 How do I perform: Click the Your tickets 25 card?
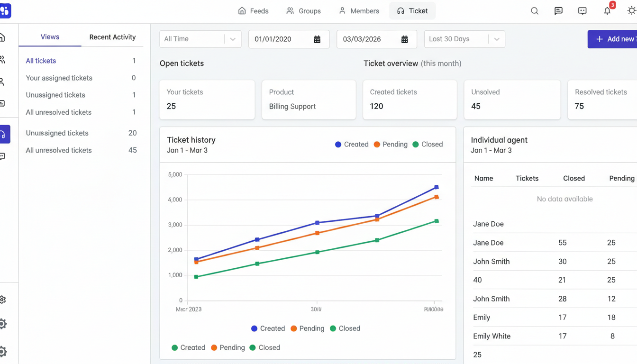pos(207,100)
